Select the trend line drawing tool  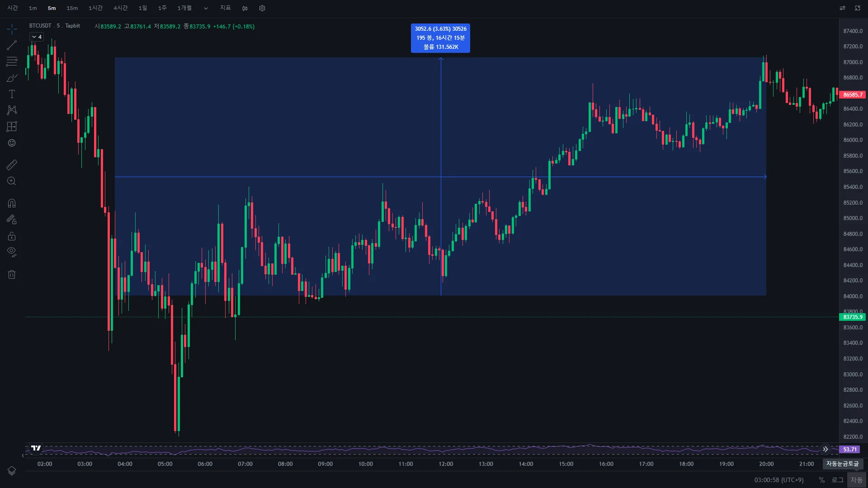coord(12,45)
